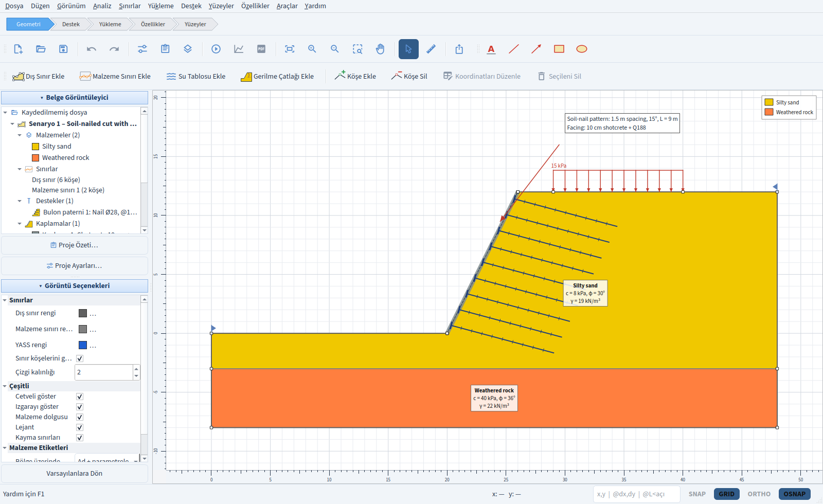Click the layers icon in toolbar

coord(188,49)
